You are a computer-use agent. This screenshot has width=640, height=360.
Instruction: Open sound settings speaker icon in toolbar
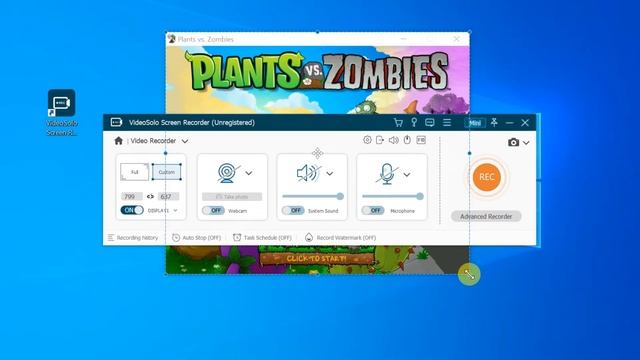pos(393,140)
